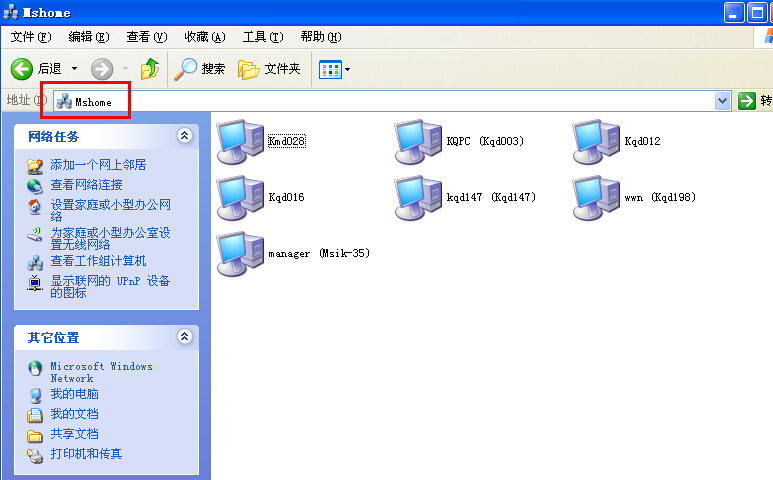Screen dimensions: 773x480
Task: Select the wwn (Kqd198) computer
Action: point(595,197)
